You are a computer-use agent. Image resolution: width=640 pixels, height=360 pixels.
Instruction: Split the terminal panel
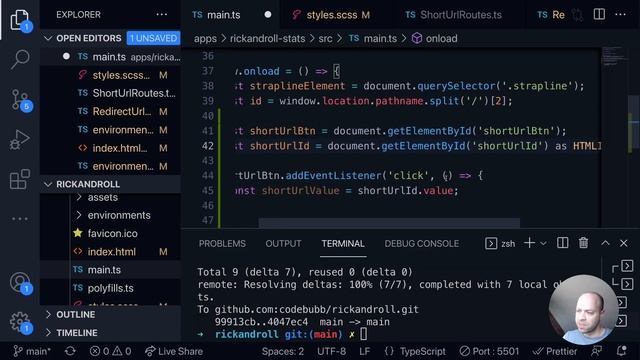click(x=562, y=243)
